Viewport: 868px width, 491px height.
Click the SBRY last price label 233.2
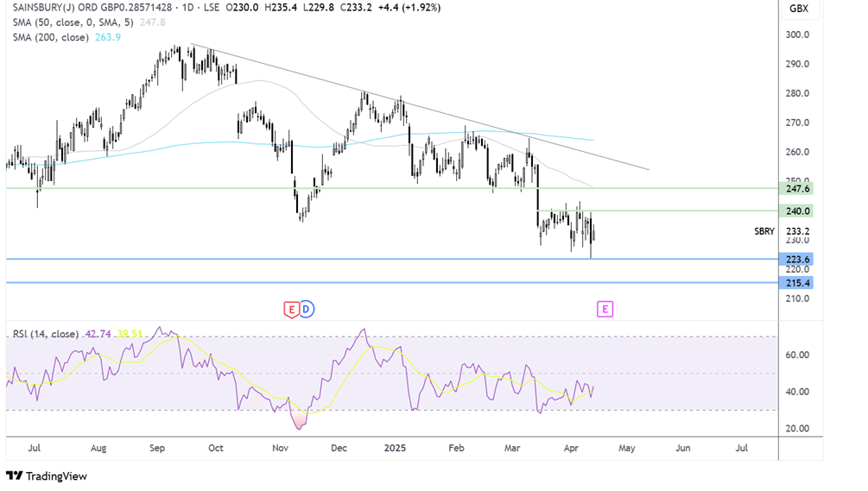(798, 231)
